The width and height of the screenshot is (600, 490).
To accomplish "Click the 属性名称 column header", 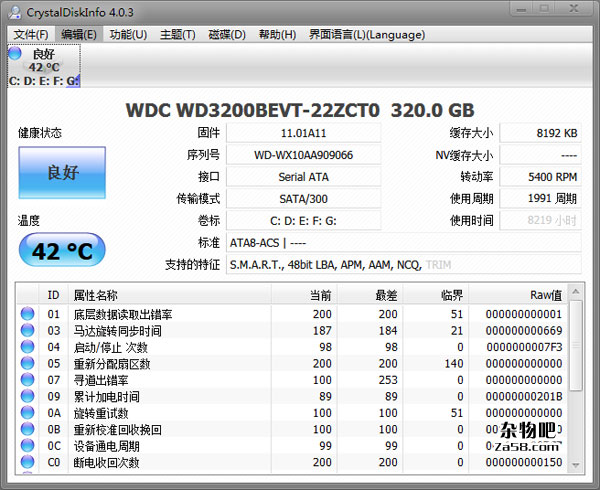I will click(x=170, y=295).
